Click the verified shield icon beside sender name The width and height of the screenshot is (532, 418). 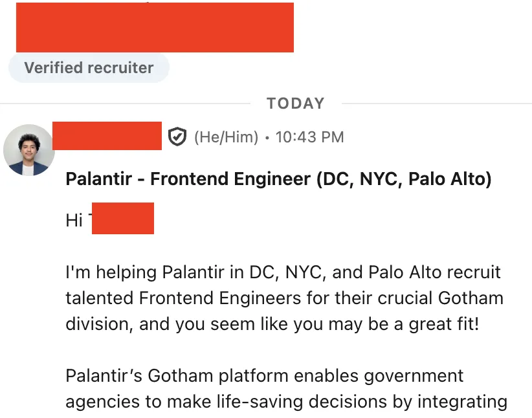177,137
